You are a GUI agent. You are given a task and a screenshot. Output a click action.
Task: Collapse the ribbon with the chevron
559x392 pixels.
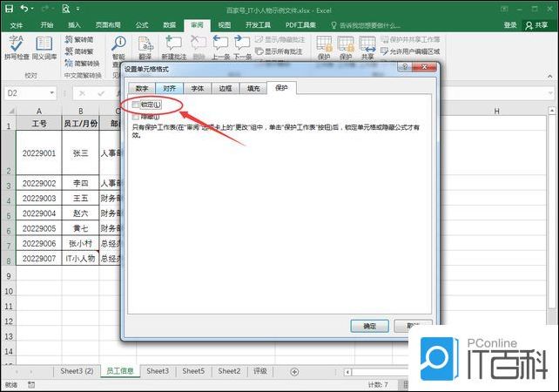pos(549,76)
